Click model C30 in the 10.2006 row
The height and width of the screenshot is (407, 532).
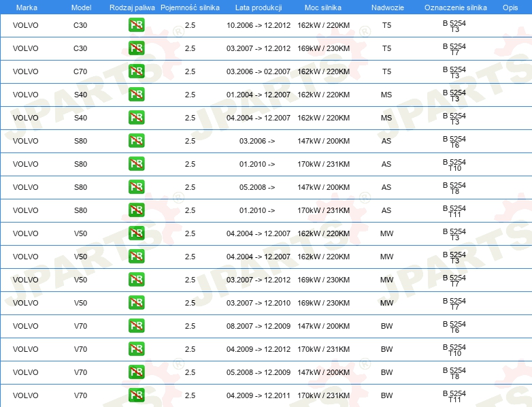point(80,25)
